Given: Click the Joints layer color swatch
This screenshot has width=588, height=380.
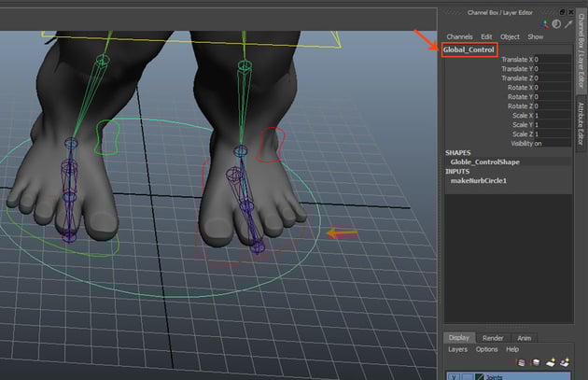Looking at the screenshot, I should 480,376.
